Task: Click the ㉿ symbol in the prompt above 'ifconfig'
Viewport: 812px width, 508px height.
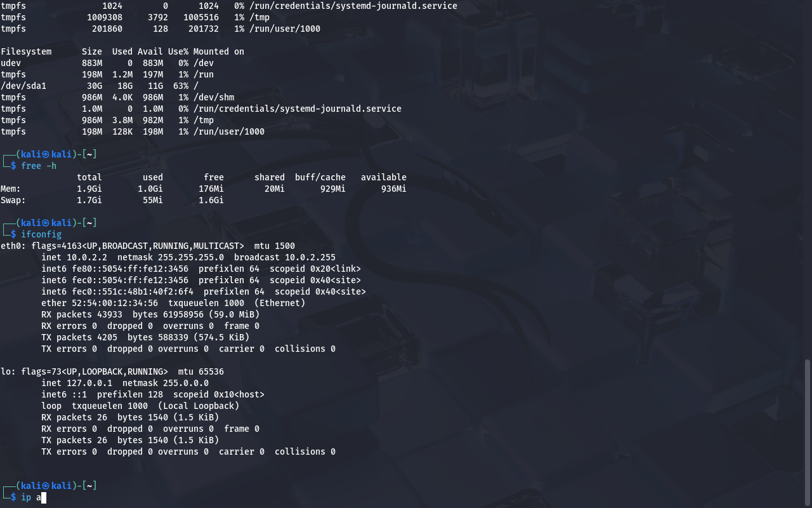Action: [46, 223]
